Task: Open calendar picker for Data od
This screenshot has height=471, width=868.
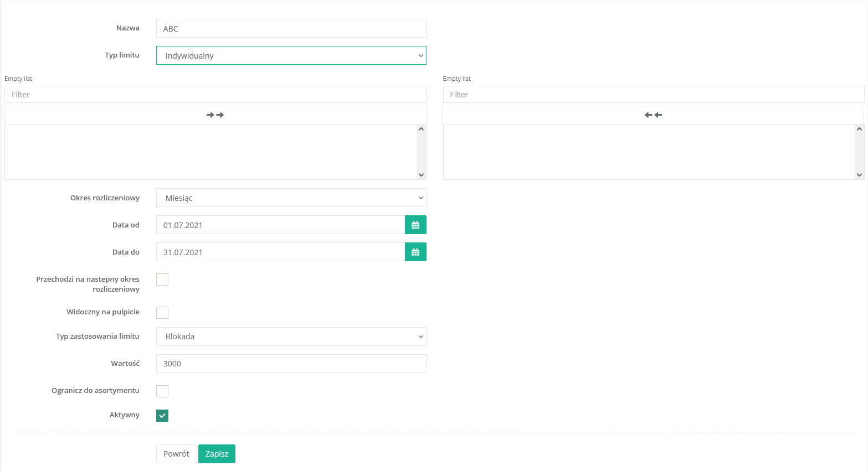Action: click(415, 225)
